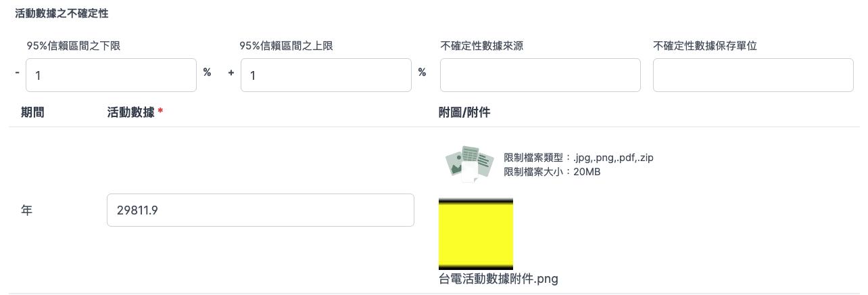This screenshot has height=295, width=868.
Task: Select the 年 period row label
Action: coord(26,210)
